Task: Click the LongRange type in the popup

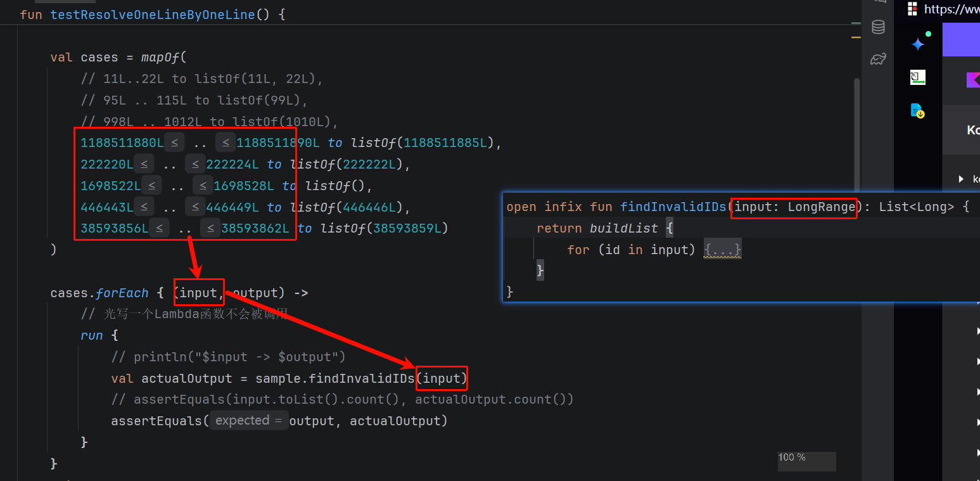Action: (821, 207)
